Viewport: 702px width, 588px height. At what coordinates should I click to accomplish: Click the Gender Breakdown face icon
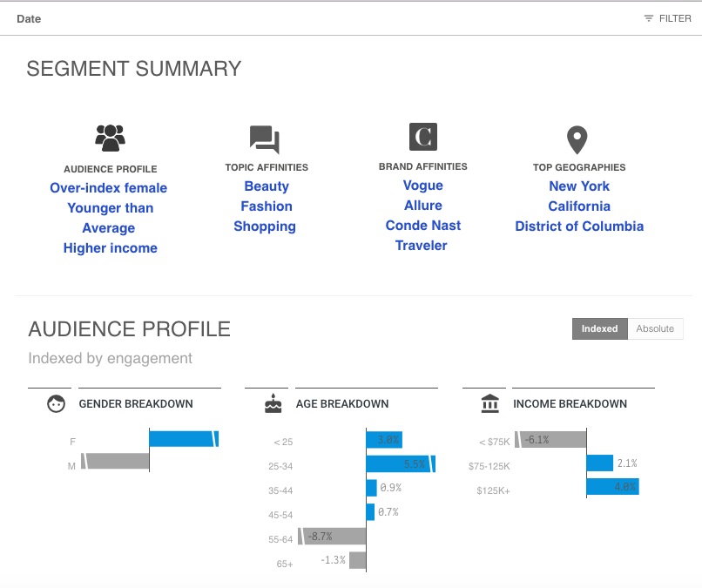(x=57, y=404)
